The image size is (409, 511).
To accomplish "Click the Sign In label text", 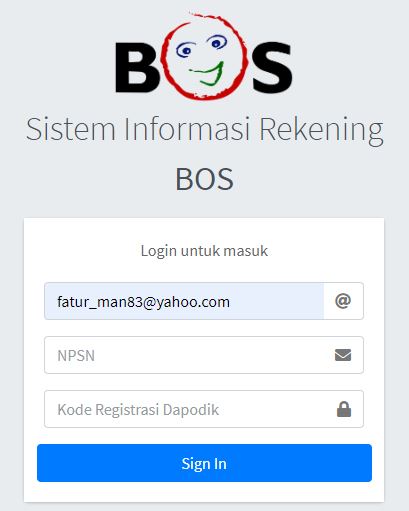I will 204,464.
